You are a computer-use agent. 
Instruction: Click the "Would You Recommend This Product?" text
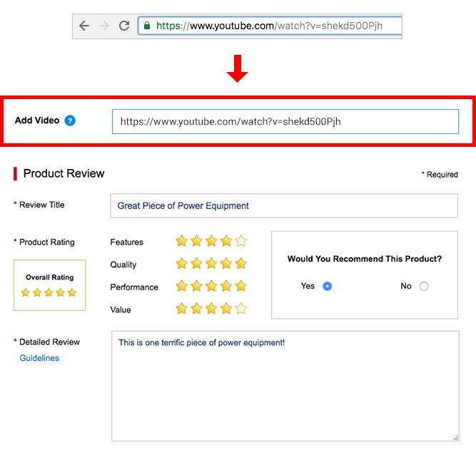click(x=364, y=259)
